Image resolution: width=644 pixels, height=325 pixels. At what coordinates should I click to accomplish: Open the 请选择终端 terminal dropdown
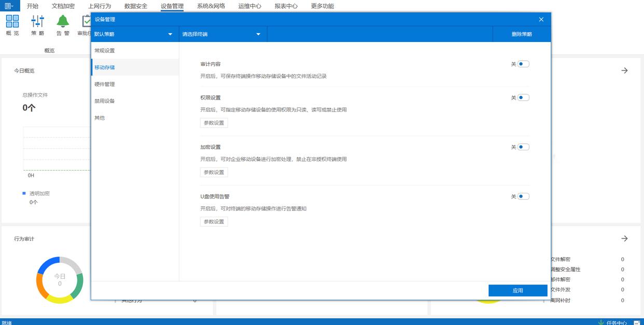click(x=222, y=34)
